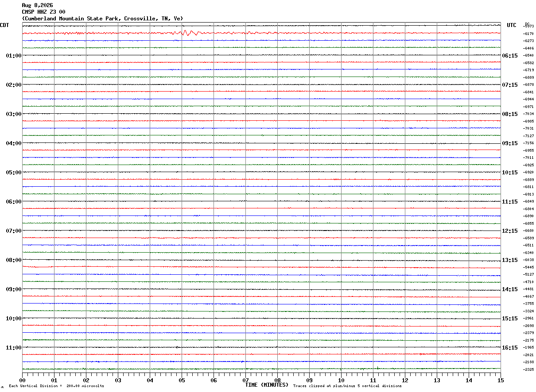Select the 06:15 UTC time label
This screenshot has width=536, height=392.
pos(510,56)
